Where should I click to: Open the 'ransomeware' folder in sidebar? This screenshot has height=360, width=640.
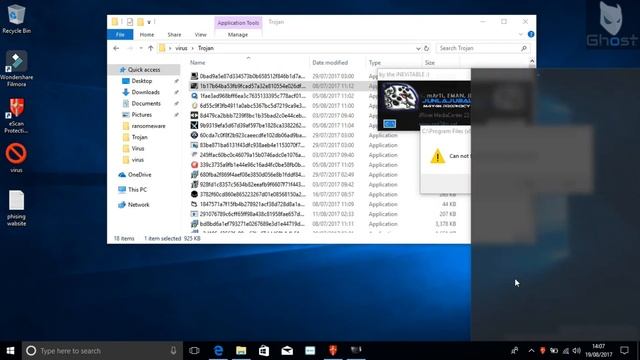pyautogui.click(x=148, y=126)
